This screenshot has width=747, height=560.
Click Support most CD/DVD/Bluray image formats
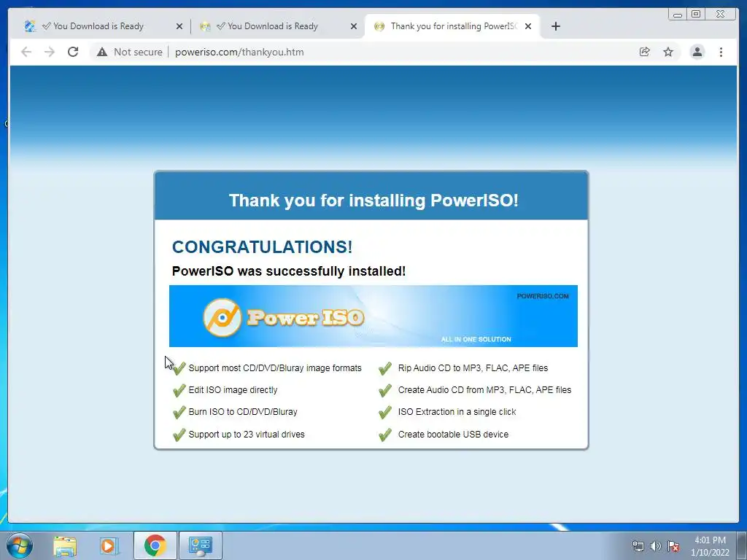tap(275, 367)
